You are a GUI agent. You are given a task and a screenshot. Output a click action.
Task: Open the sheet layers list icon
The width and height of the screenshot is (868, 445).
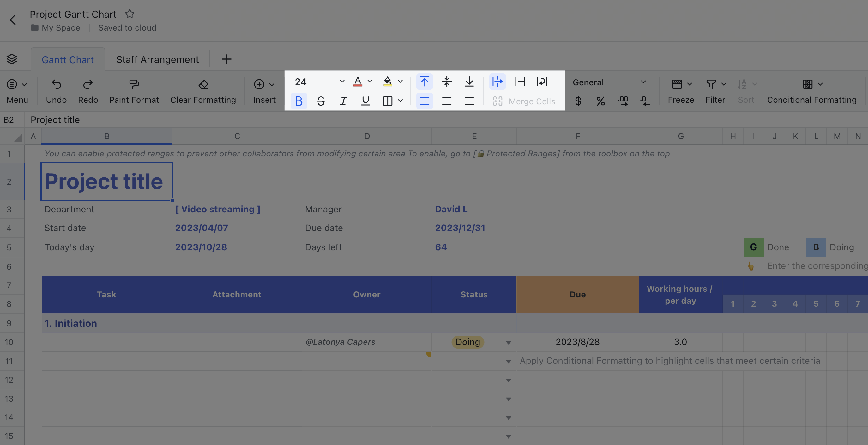click(12, 59)
